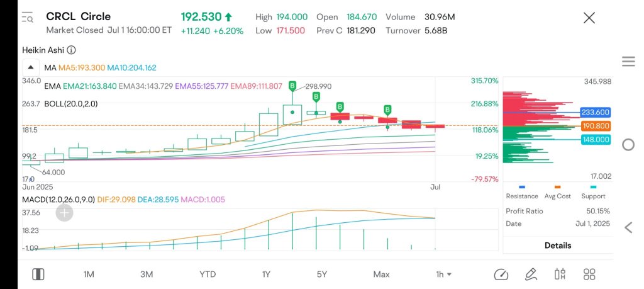Open Details of the cost distribution

pyautogui.click(x=558, y=246)
